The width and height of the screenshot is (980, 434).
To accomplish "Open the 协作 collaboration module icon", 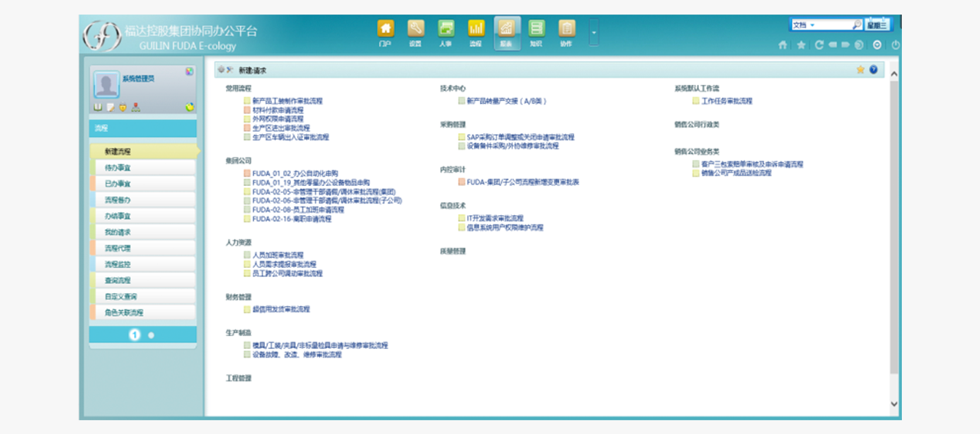I will (567, 33).
